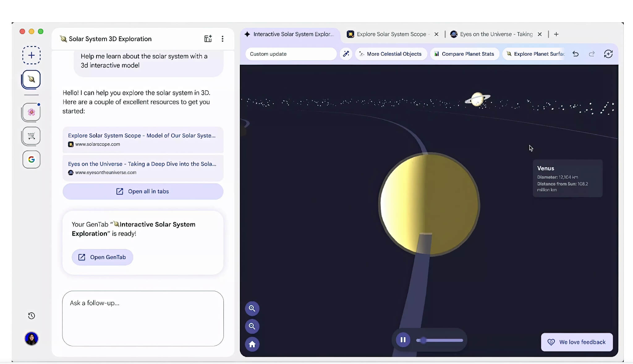The image size is (633, 364).
Task: Click Open all in tabs button
Action: (143, 192)
